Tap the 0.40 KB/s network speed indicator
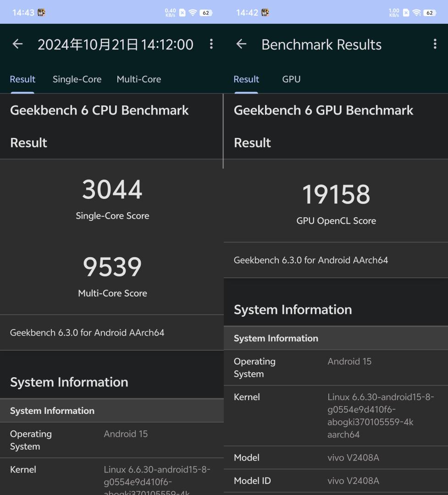 pyautogui.click(x=170, y=13)
